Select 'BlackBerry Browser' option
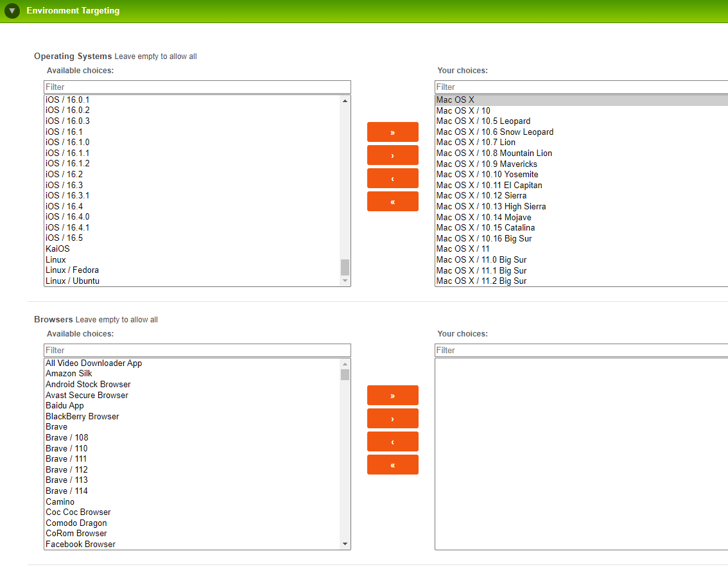The width and height of the screenshot is (728, 567). tap(192, 417)
